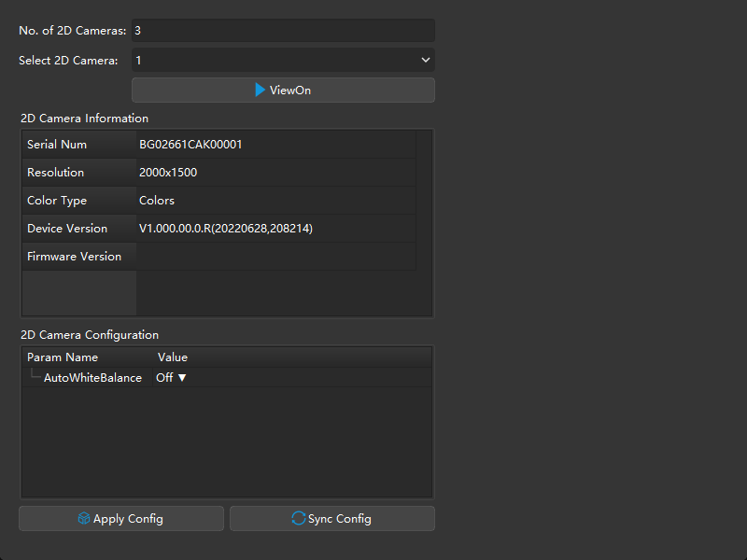Click the play icon on ViewOn

261,91
